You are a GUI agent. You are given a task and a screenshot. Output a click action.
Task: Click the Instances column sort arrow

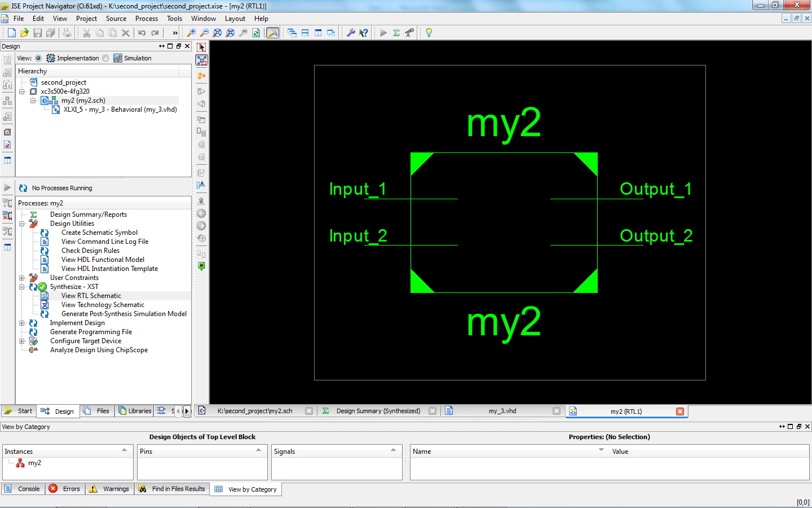125,450
